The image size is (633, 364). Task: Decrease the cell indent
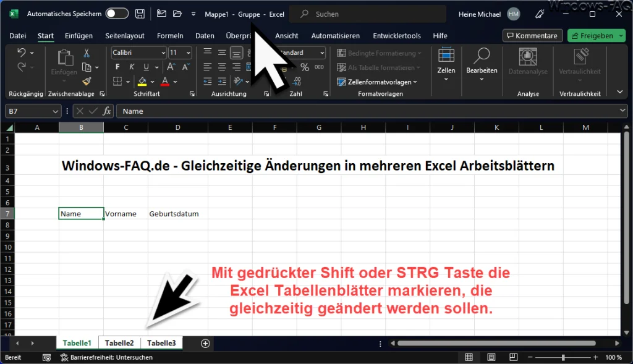(x=208, y=82)
